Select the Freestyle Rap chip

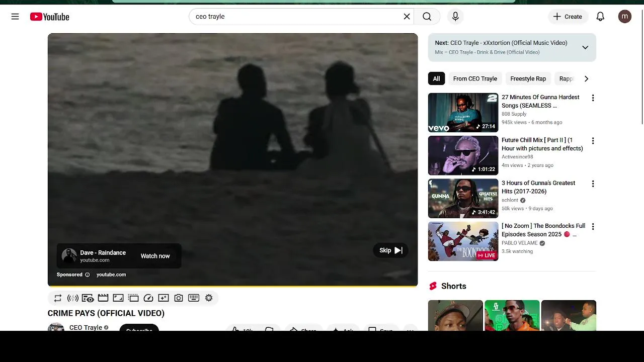(x=528, y=78)
